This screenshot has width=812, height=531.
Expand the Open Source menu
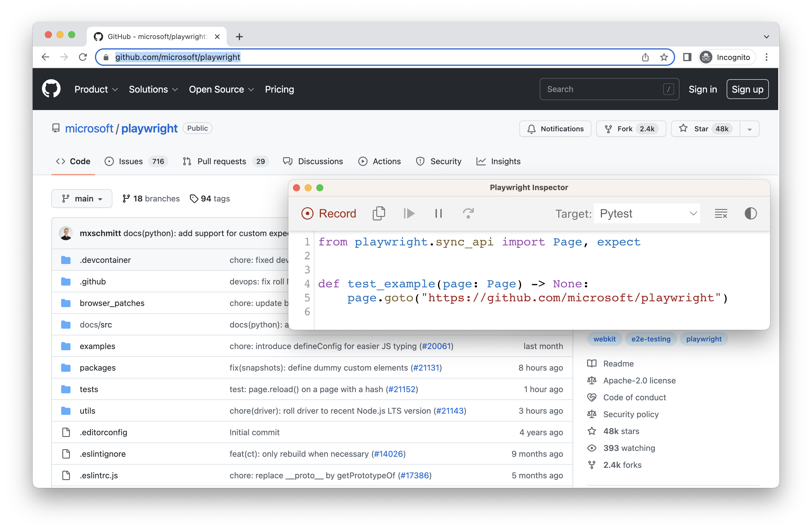(x=221, y=89)
